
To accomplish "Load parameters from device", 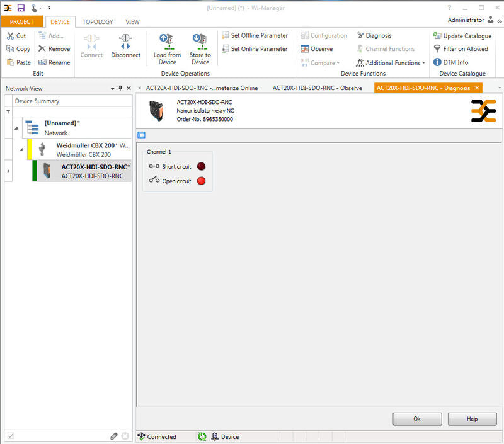I will coord(167,49).
